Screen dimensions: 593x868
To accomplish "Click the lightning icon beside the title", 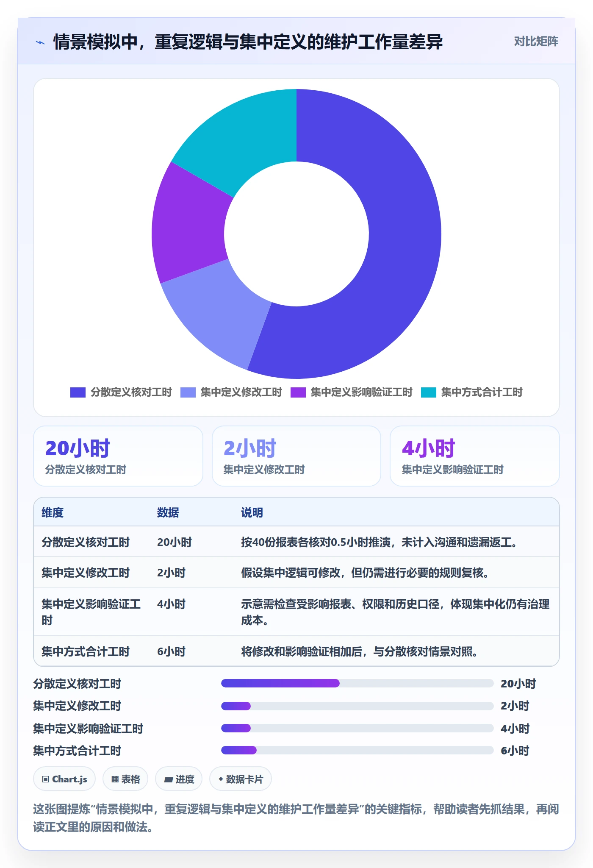I will click(40, 42).
